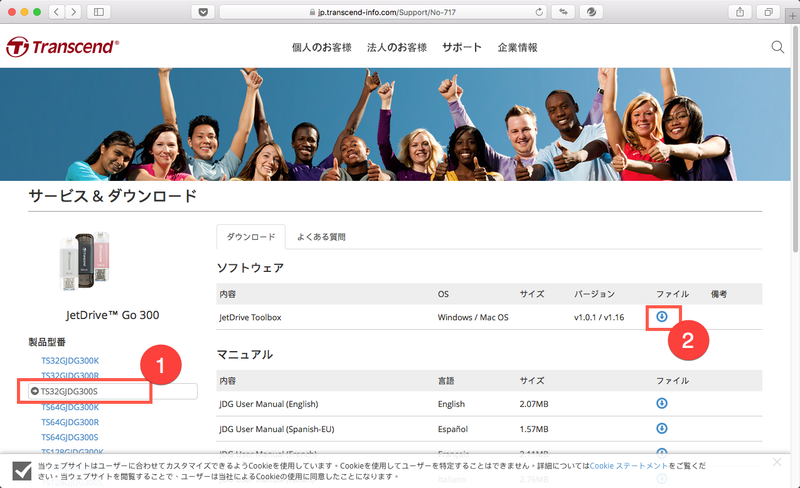800x488 pixels.
Task: Click the マニュアル section heading
Action: [245, 354]
